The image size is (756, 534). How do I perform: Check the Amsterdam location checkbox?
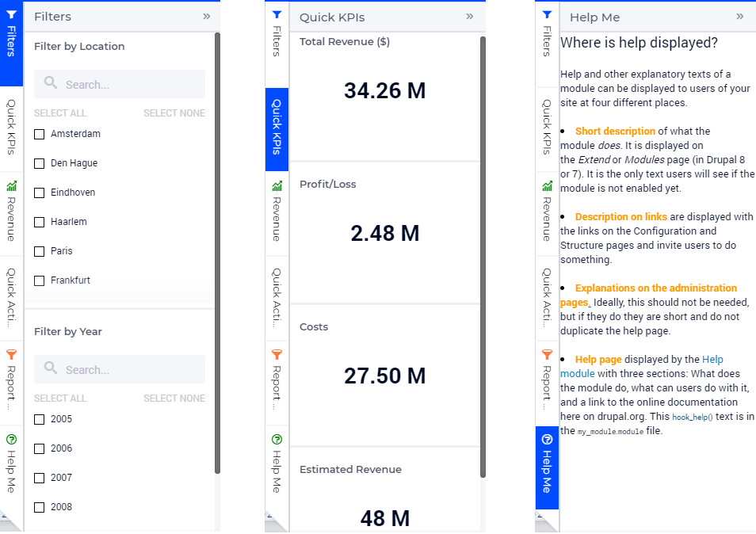pos(38,134)
